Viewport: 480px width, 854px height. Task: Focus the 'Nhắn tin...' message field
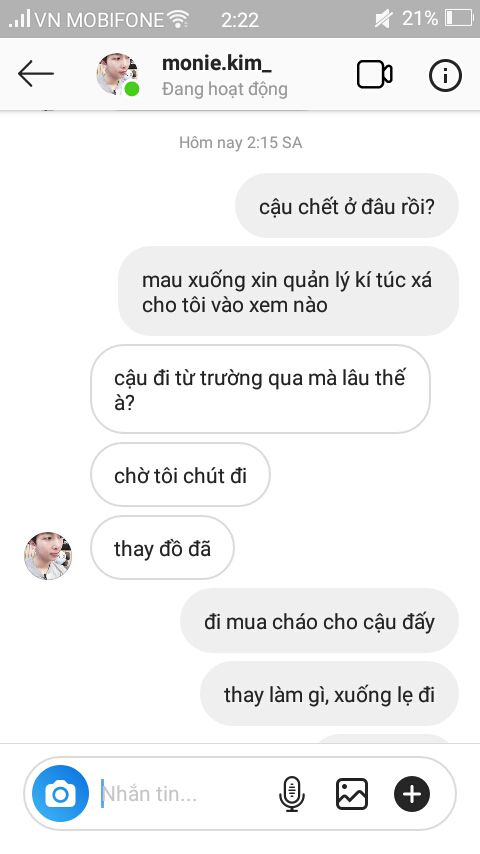click(x=185, y=794)
